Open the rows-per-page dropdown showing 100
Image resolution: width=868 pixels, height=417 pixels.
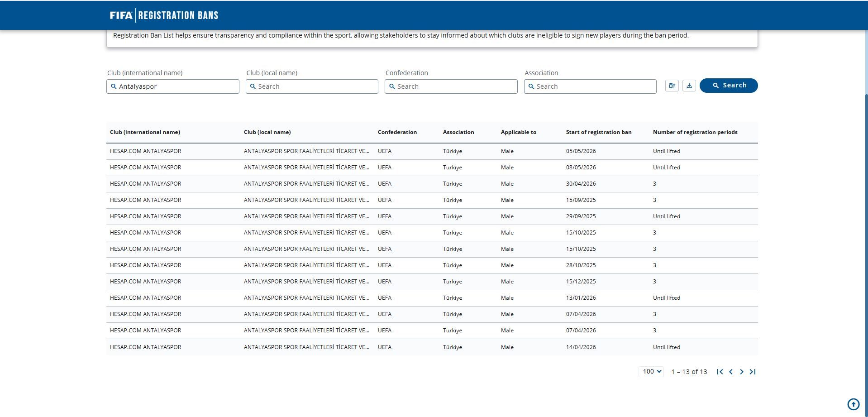[651, 372]
